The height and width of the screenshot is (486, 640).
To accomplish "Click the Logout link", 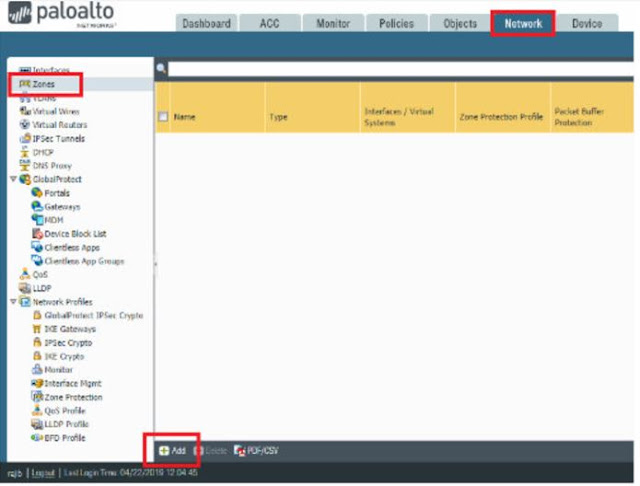I will coord(43,473).
